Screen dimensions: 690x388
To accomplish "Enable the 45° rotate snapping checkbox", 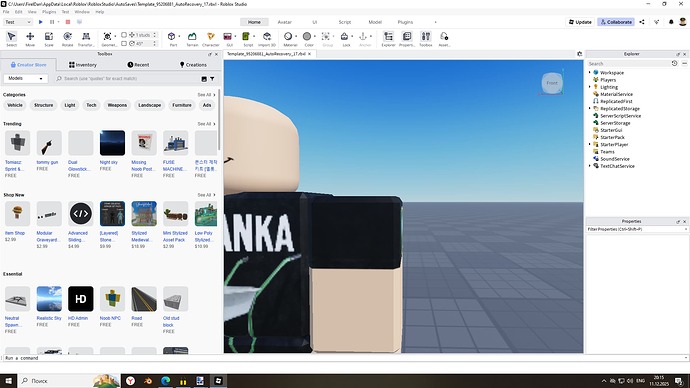I will (124, 44).
